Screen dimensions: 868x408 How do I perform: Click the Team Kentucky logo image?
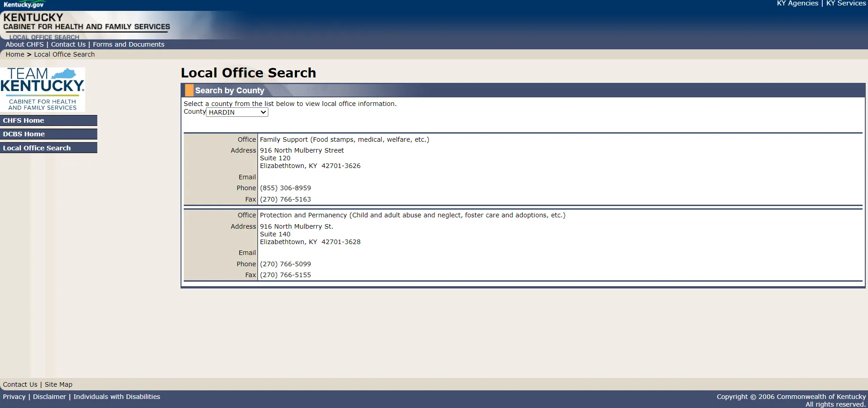43,89
